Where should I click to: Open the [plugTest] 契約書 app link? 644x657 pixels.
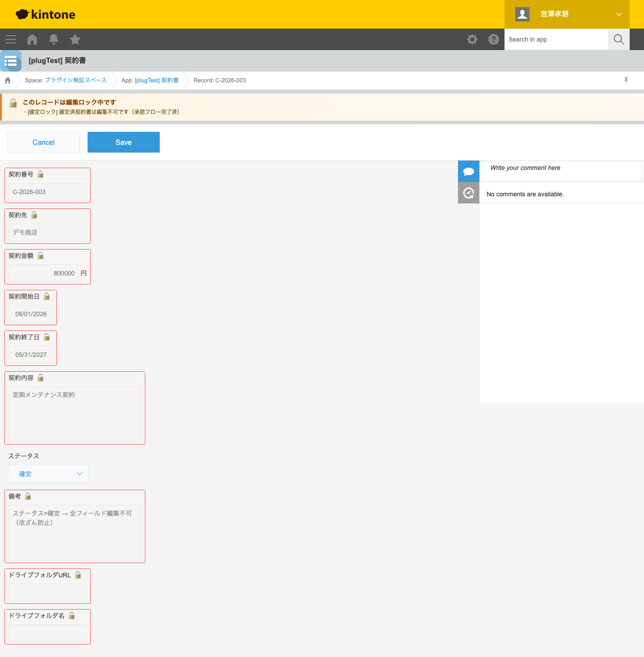[157, 81]
